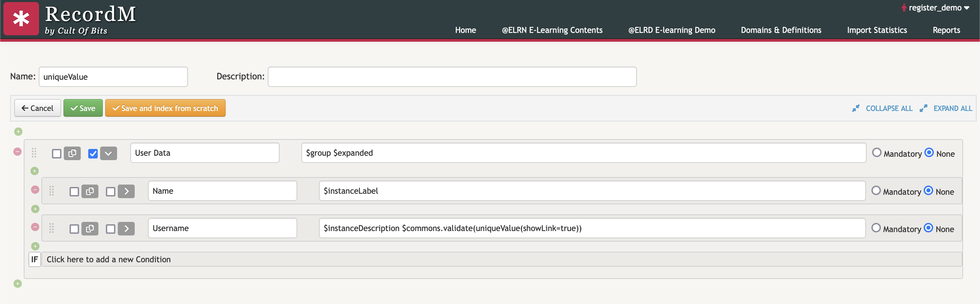Insert a field between Name and Username rows

35,209
